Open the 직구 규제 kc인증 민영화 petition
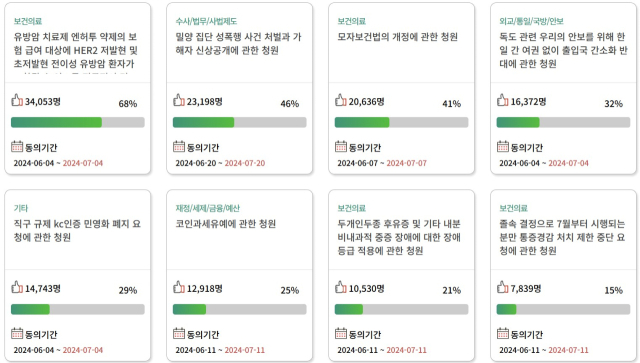 (77, 230)
